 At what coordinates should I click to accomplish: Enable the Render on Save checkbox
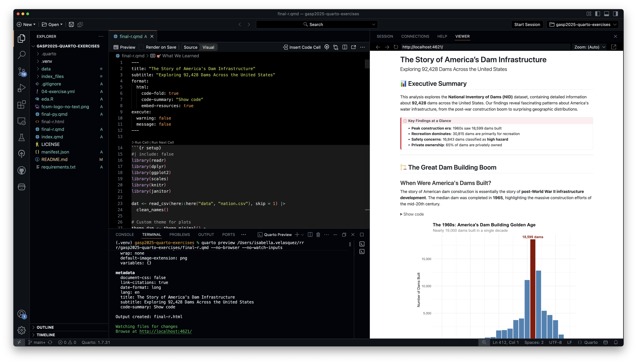pos(141,47)
